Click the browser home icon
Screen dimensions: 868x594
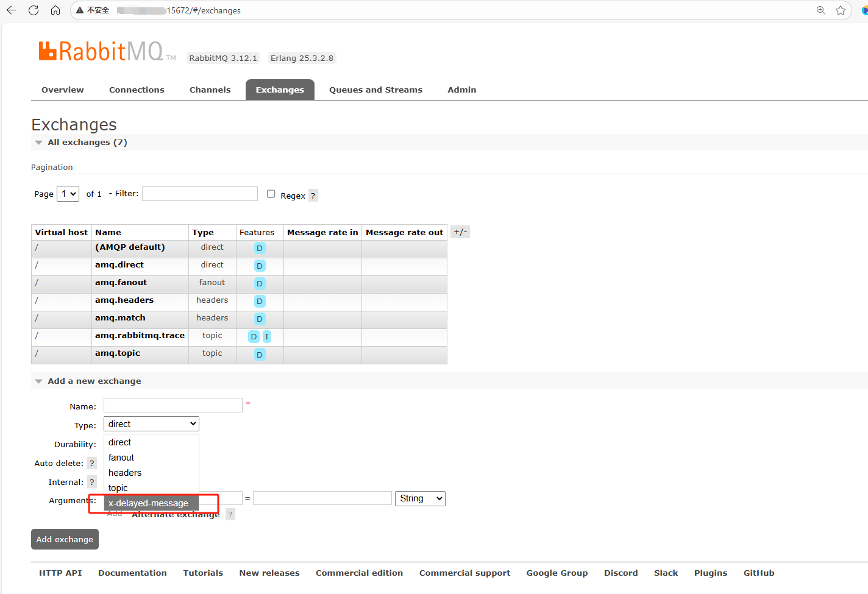(x=55, y=10)
